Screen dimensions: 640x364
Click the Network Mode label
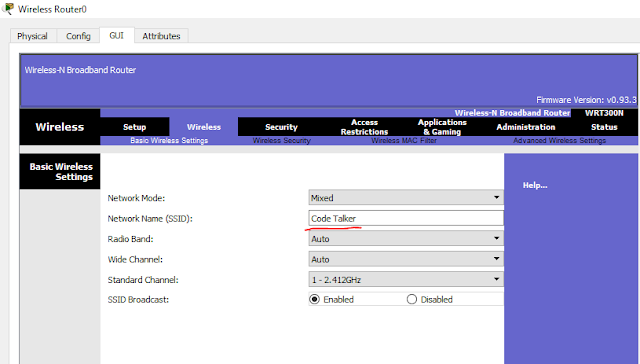136,198
